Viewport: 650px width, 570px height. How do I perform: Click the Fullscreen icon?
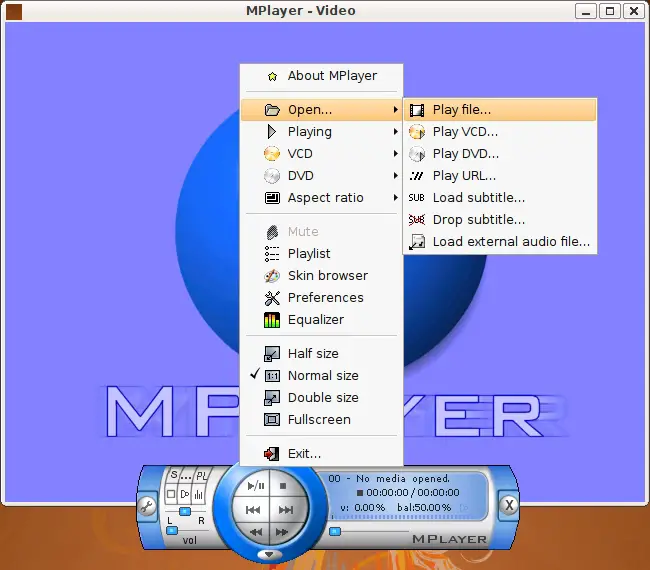click(x=272, y=420)
